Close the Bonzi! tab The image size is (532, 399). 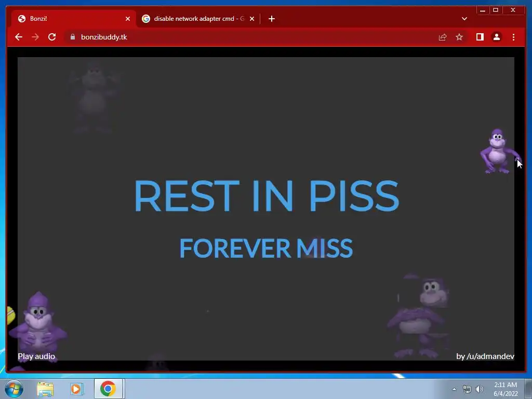pos(128,19)
